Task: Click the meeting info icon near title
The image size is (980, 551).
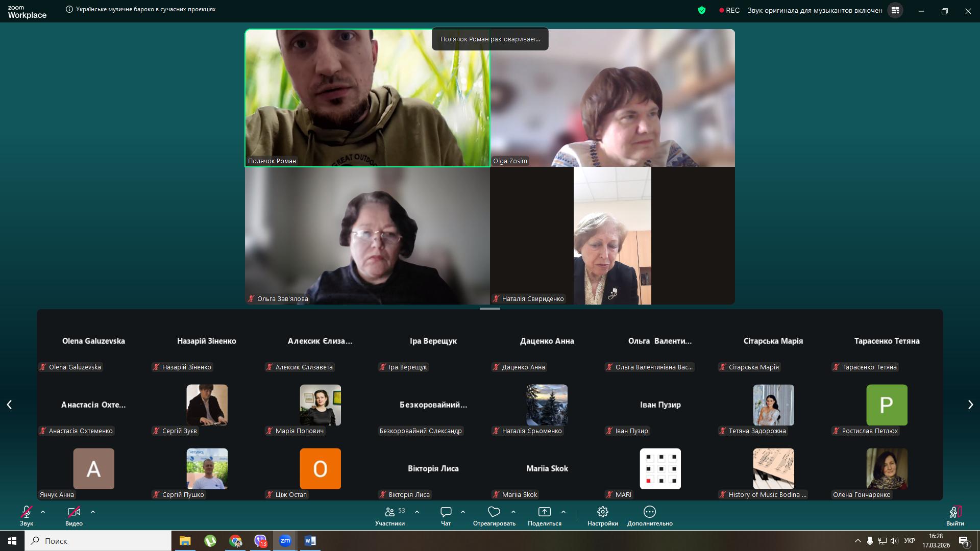Action: point(69,9)
